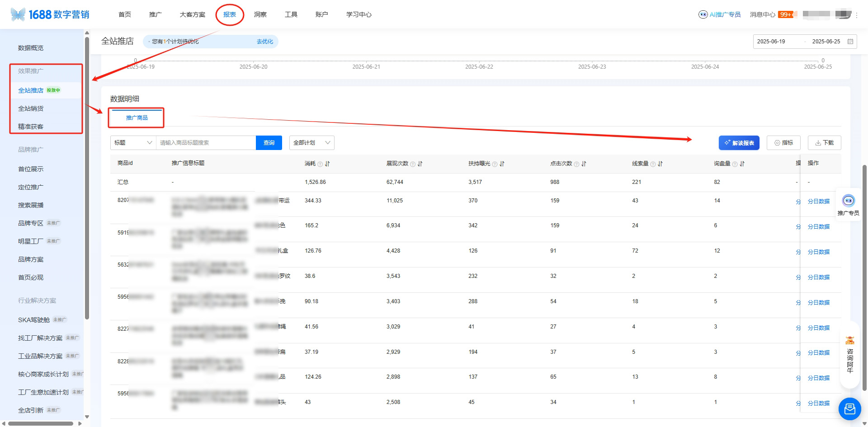This screenshot has width=868, height=427.
Task: Open the AI推广专员 robot icon
Action: [x=703, y=14]
